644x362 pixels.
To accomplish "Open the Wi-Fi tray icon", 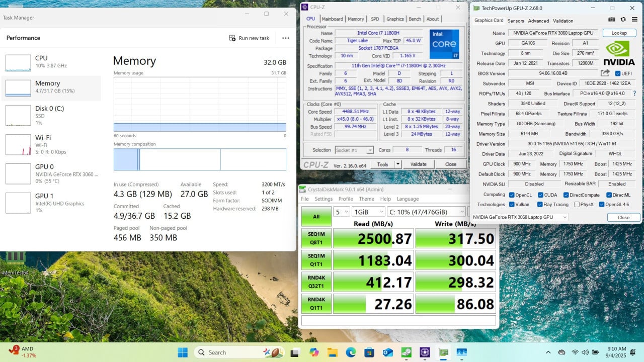I will pos(575,352).
